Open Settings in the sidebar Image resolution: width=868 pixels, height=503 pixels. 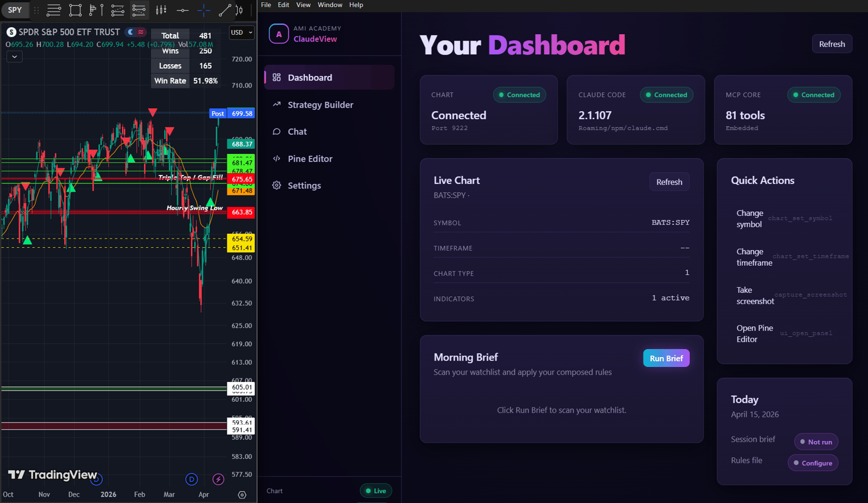pyautogui.click(x=329, y=185)
